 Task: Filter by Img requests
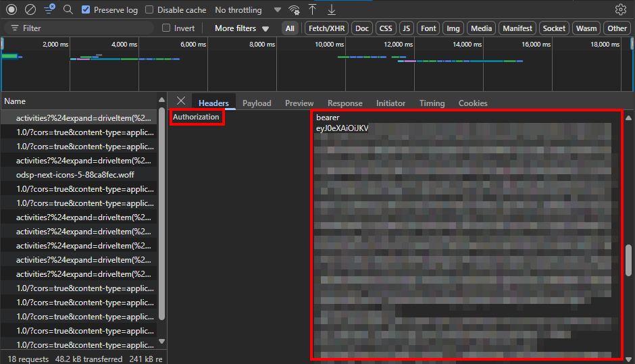(x=453, y=28)
